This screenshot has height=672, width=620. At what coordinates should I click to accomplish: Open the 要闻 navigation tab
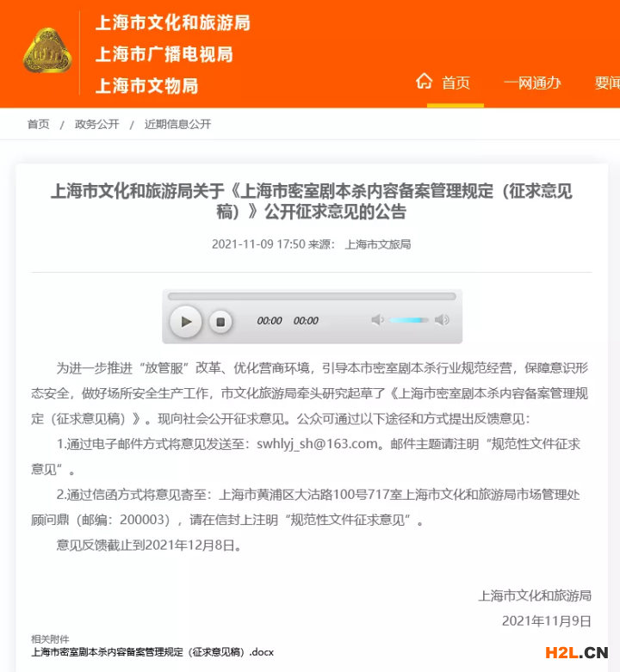pos(607,83)
